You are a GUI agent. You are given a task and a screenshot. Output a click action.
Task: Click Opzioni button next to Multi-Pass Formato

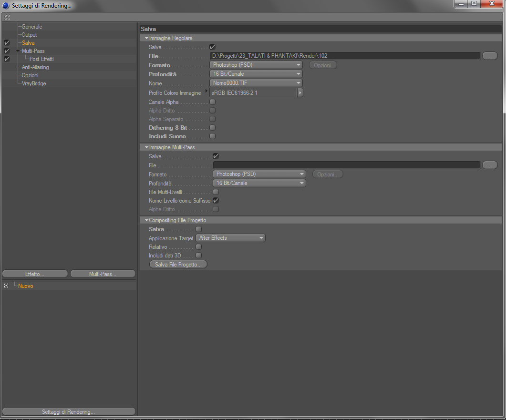pos(327,174)
